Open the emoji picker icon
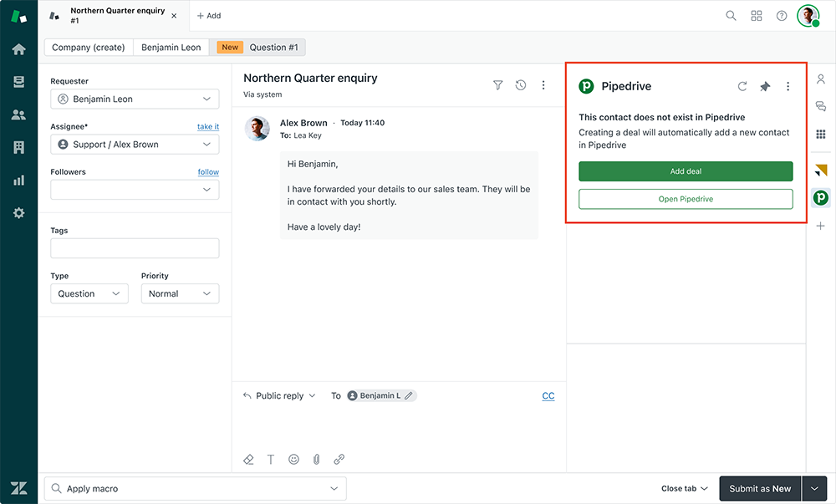Screen dimensions: 836x504 [x=293, y=459]
